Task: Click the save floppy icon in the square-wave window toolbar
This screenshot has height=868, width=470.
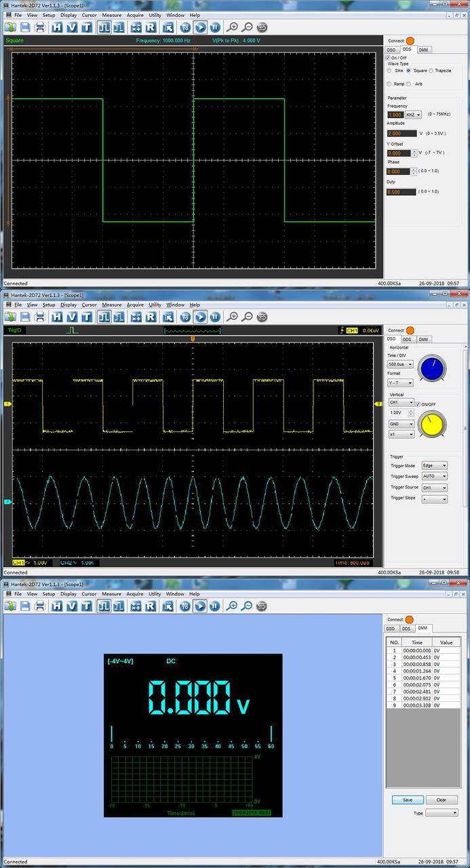Action: 25,27
